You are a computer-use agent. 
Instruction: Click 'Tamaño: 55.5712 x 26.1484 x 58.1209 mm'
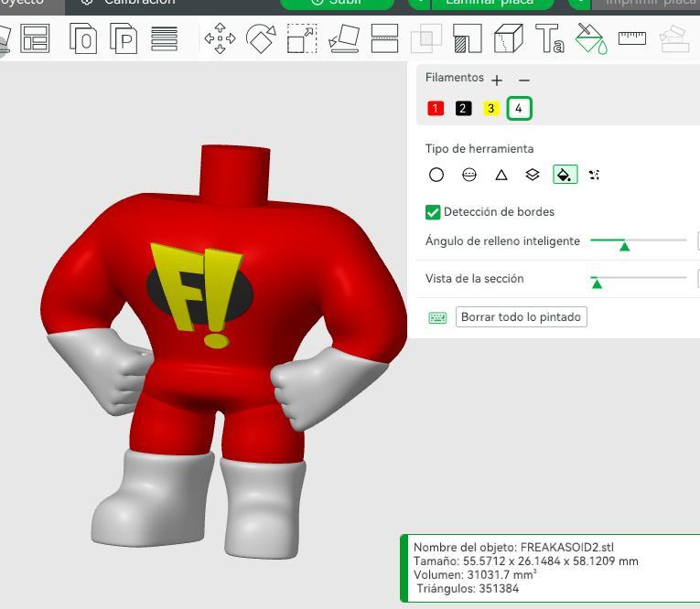[526, 561]
